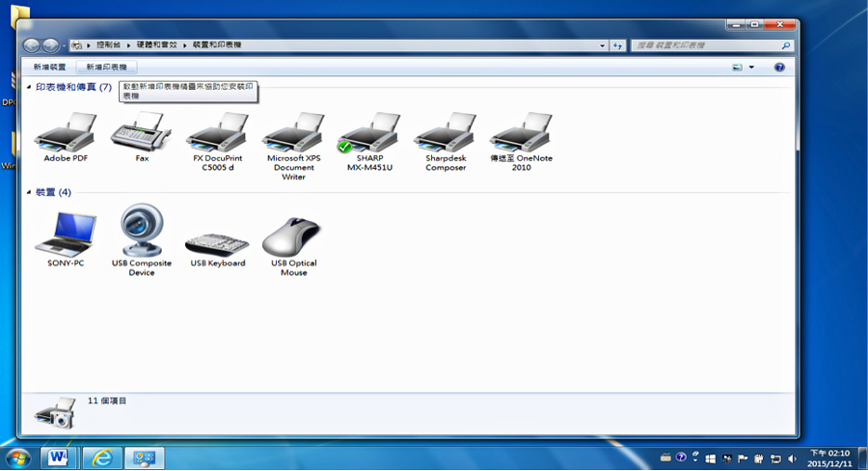Viewport: 868px width, 471px height.
Task: Select the USB Optical Mouse device
Action: tap(293, 246)
